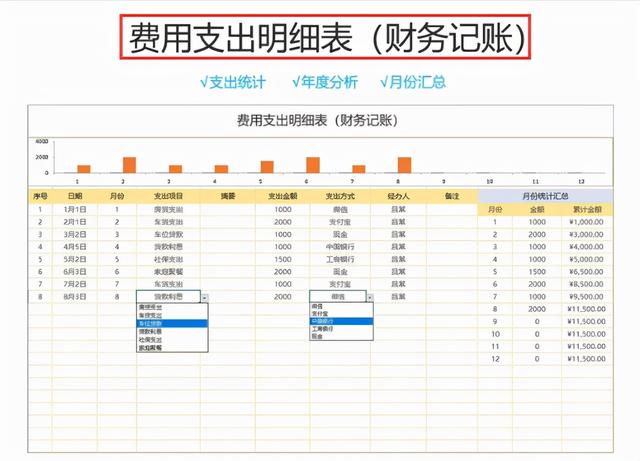Click the √月份汇总 feature label
Viewport: 640px width, 461px height.
[x=413, y=82]
